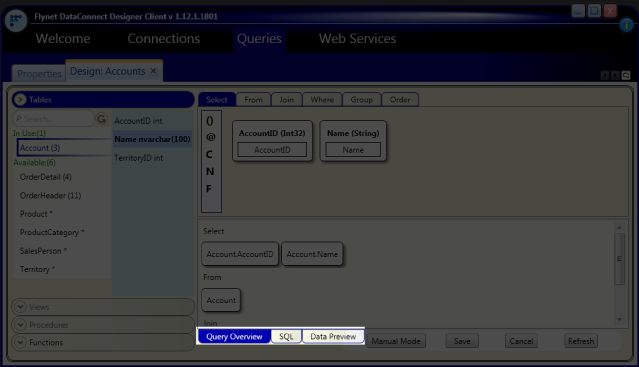The height and width of the screenshot is (367, 639).
Task: Click the overview scrollbar thumb
Action: [619, 259]
